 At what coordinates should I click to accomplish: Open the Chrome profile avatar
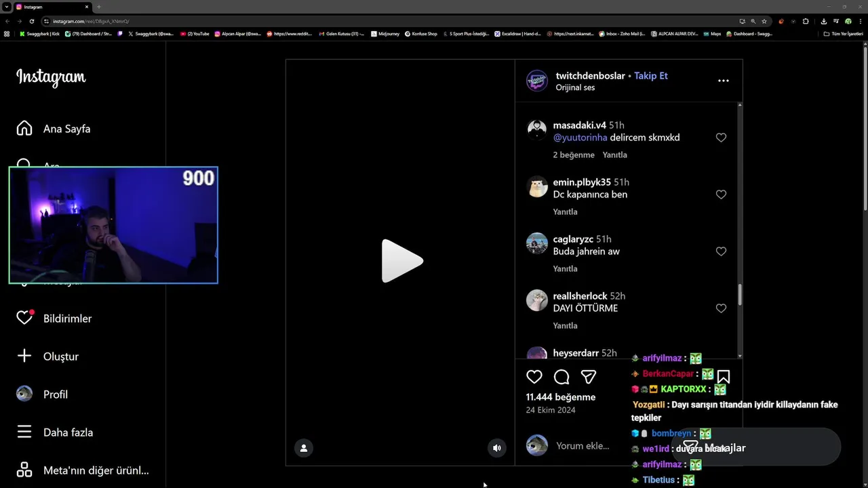(x=848, y=21)
